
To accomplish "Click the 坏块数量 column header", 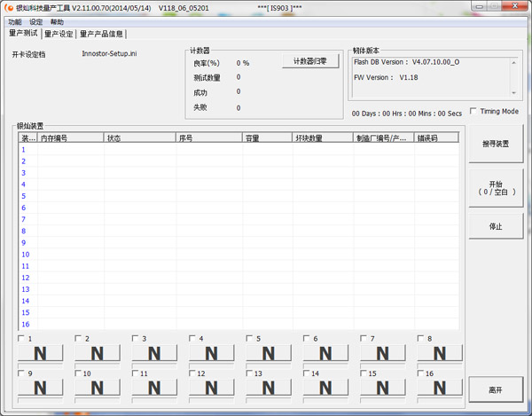I will click(x=323, y=137).
